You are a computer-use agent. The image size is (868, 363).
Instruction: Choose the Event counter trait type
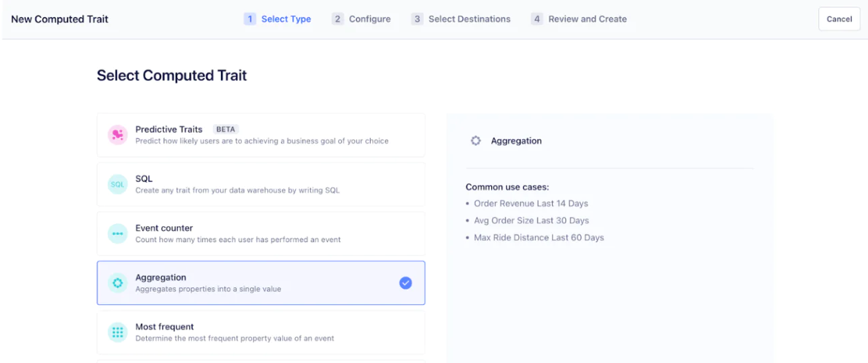[x=261, y=233]
